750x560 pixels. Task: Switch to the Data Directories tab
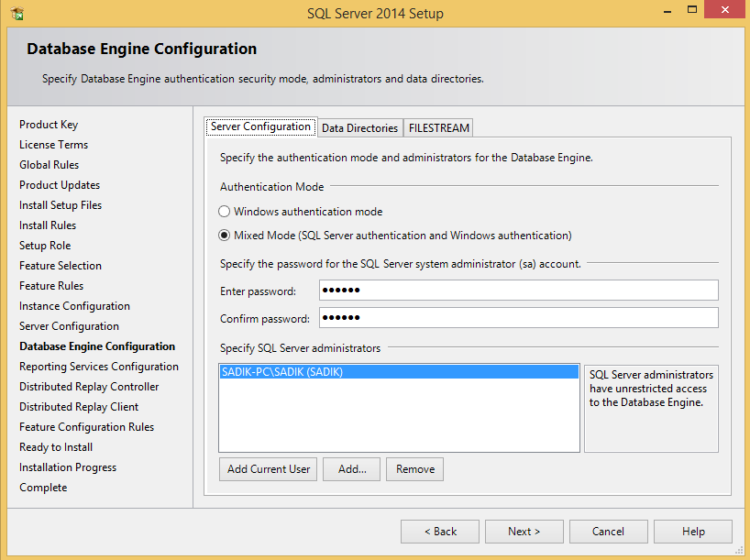point(359,128)
